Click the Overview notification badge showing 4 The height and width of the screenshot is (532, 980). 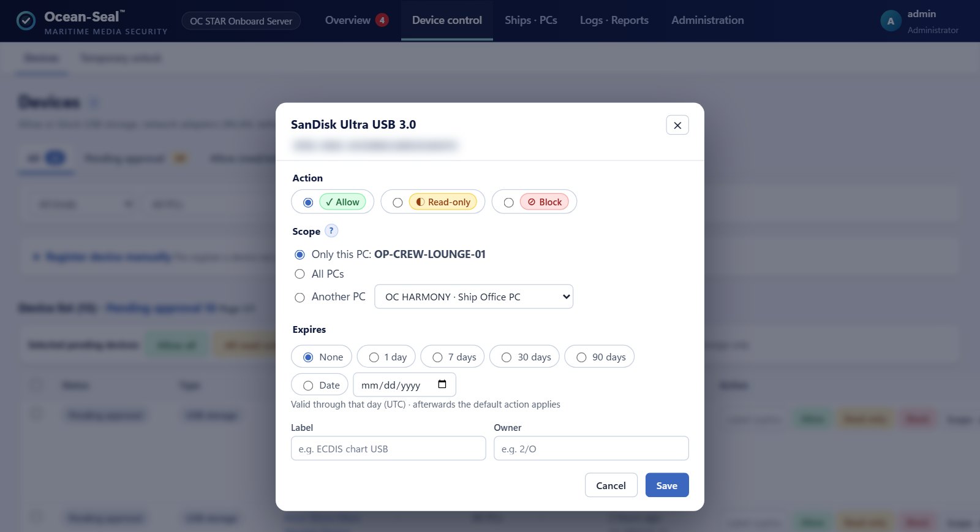point(382,20)
